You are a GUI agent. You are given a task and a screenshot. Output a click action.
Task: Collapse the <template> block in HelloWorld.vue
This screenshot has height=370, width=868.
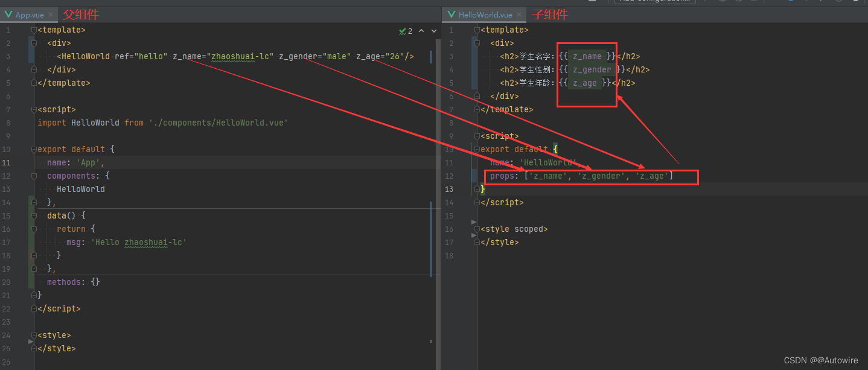pyautogui.click(x=477, y=30)
